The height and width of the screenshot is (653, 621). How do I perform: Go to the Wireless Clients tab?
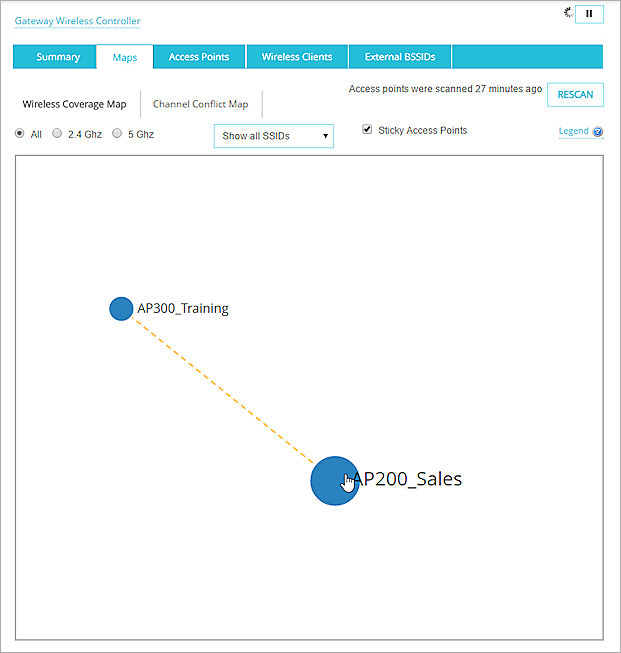(x=297, y=57)
